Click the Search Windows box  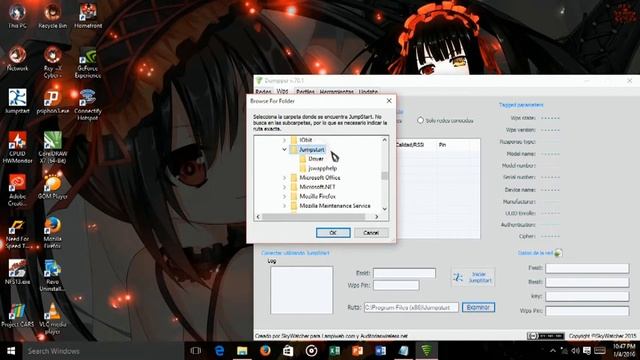coord(102,351)
